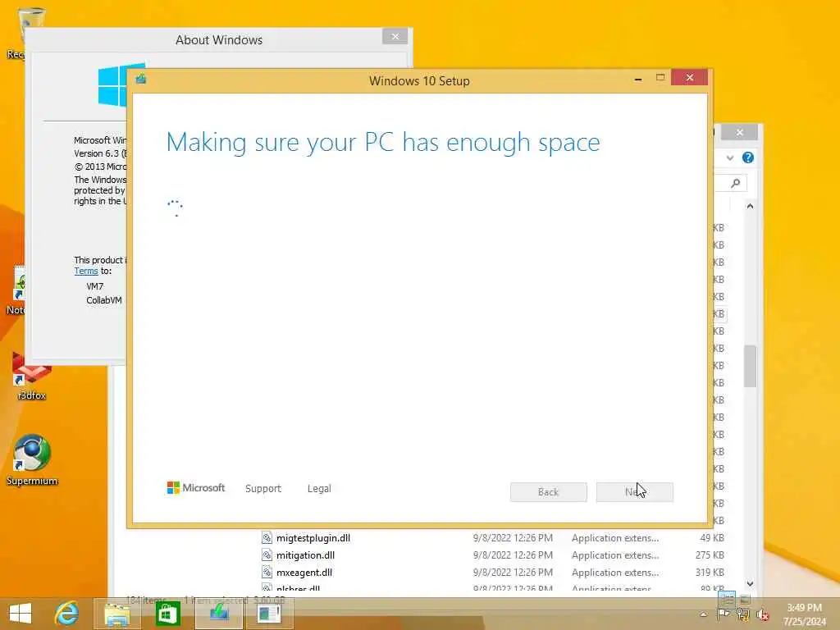Switch Explorer to details view button

727,598
